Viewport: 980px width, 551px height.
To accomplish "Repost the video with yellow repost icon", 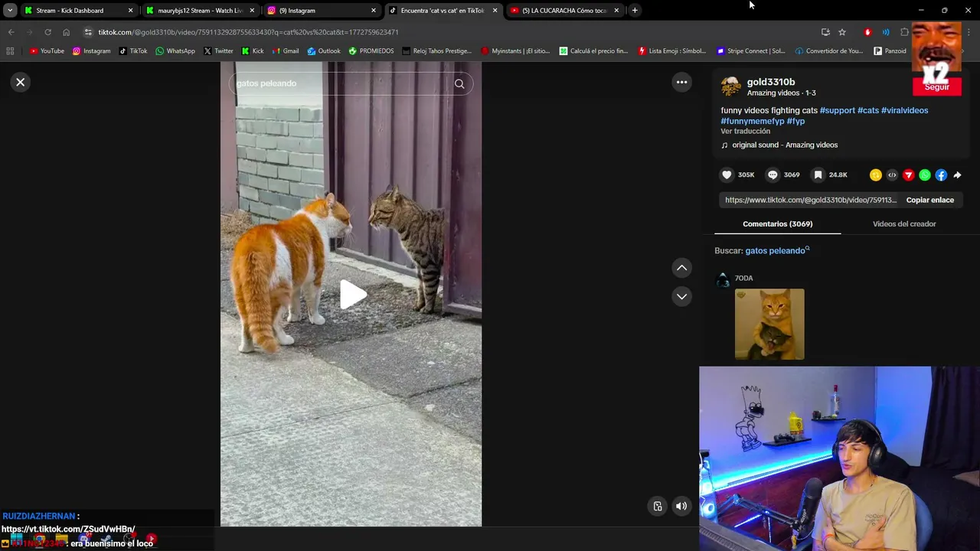I will [x=876, y=175].
